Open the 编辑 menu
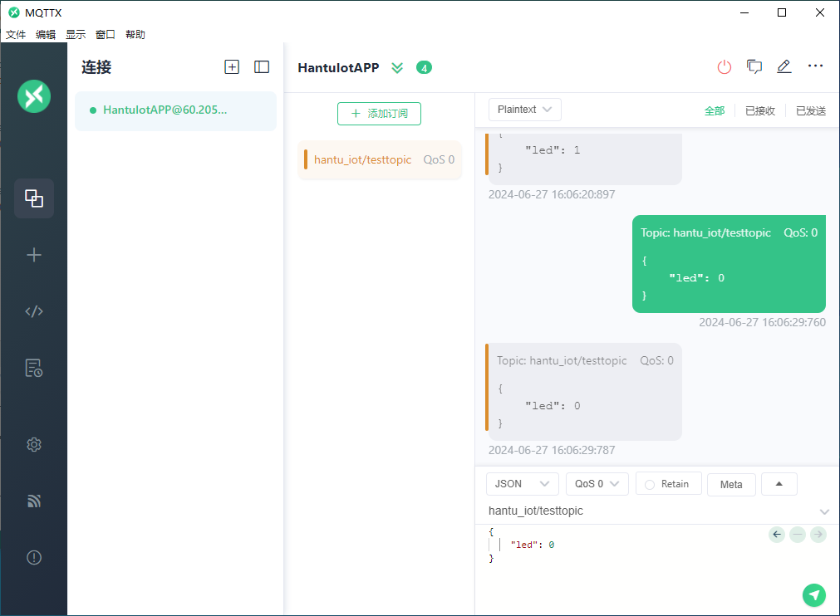 (x=46, y=35)
